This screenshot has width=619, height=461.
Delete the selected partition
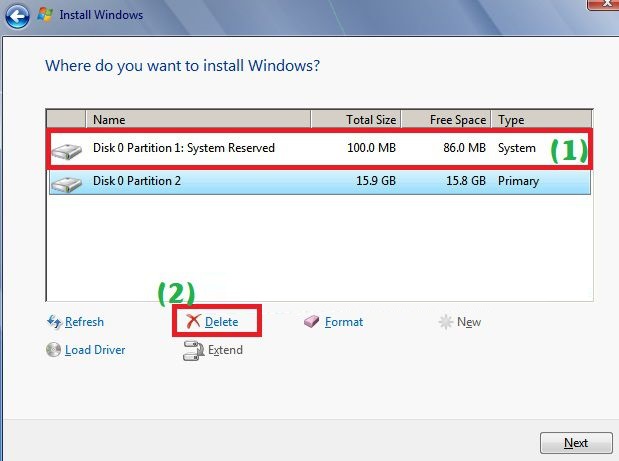(221, 322)
